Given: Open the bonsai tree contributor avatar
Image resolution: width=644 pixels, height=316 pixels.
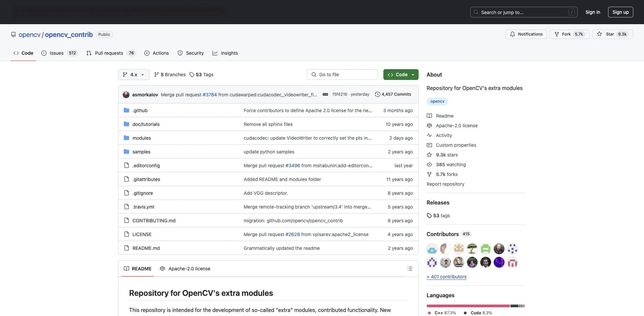Looking at the screenshot, I should pyautogui.click(x=472, y=249).
